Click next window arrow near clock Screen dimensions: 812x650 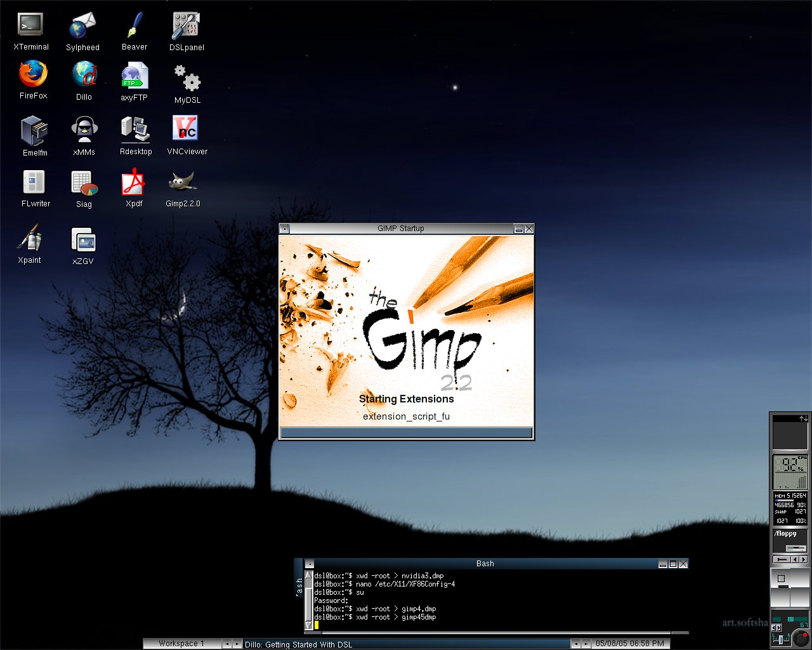pos(587,644)
